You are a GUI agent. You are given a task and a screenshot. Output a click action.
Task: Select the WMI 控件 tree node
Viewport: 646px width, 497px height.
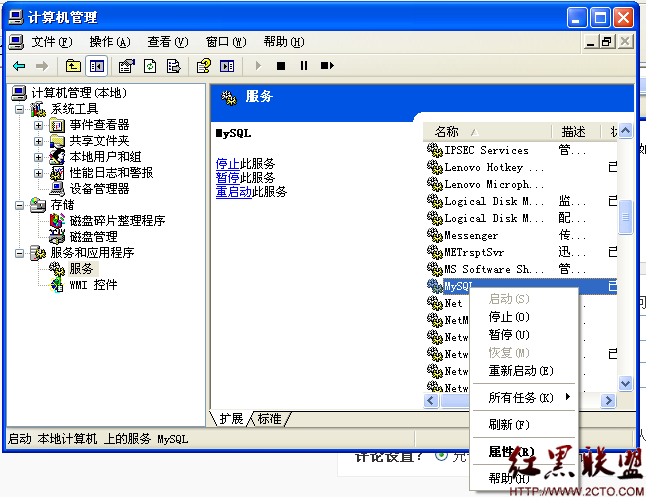point(94,285)
